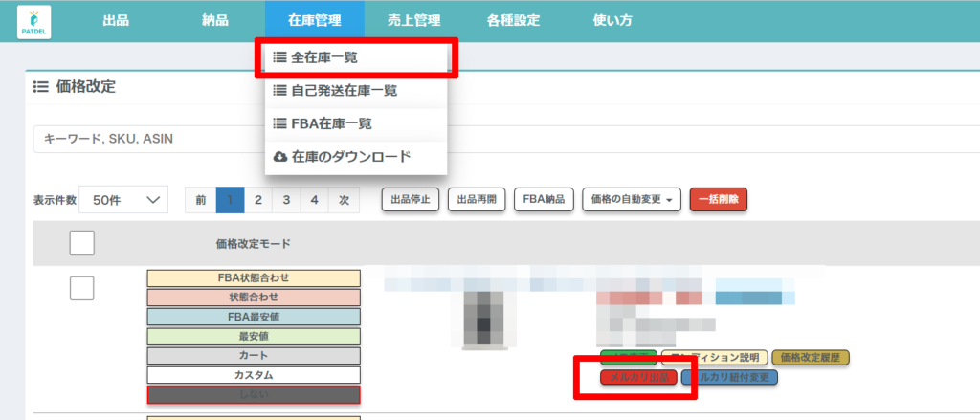Expand the 表示件数 50件 dropdown
The image size is (980, 420).
pos(123,200)
